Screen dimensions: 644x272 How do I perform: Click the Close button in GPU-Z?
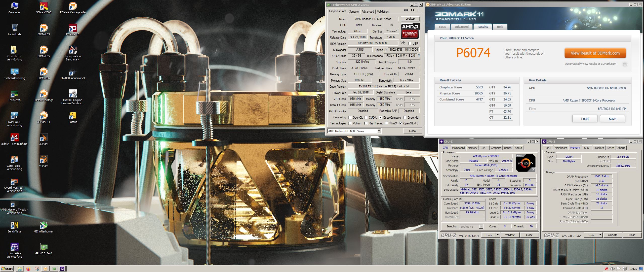point(412,131)
